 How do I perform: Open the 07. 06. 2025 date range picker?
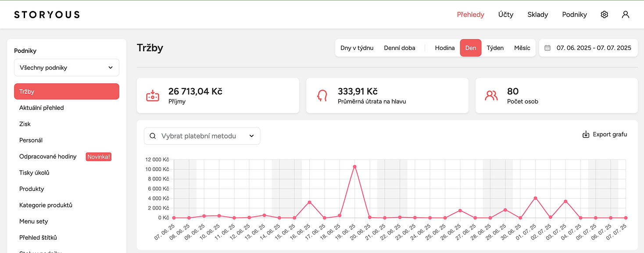(x=588, y=48)
